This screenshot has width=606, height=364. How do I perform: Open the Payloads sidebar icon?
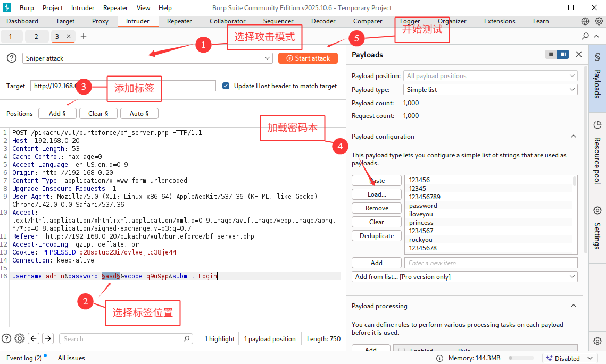pyautogui.click(x=597, y=78)
